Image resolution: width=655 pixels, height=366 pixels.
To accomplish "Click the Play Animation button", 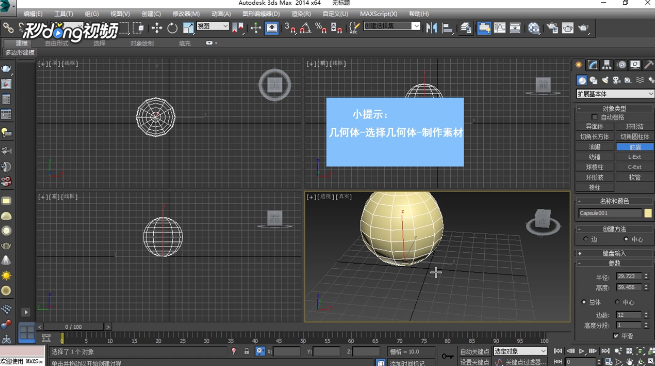I will (x=581, y=351).
